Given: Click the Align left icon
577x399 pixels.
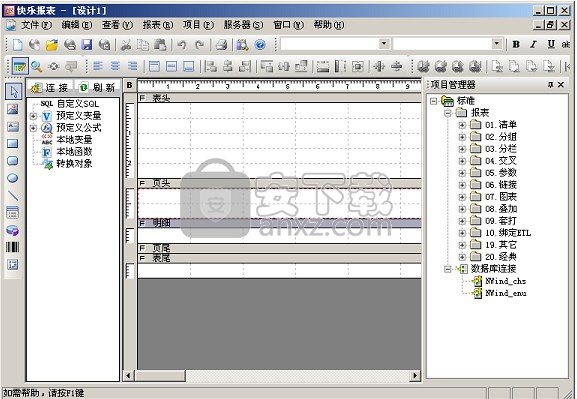Looking at the screenshot, I should pos(98,66).
